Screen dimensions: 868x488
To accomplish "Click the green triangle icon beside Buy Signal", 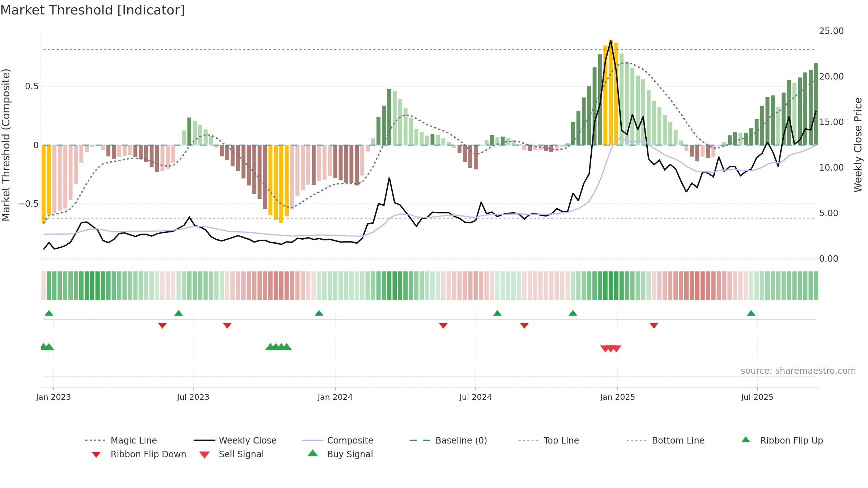I will point(313,453).
